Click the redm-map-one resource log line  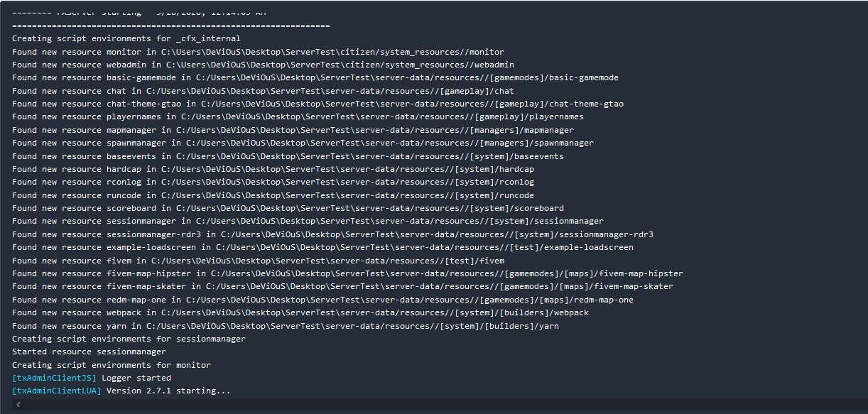322,300
